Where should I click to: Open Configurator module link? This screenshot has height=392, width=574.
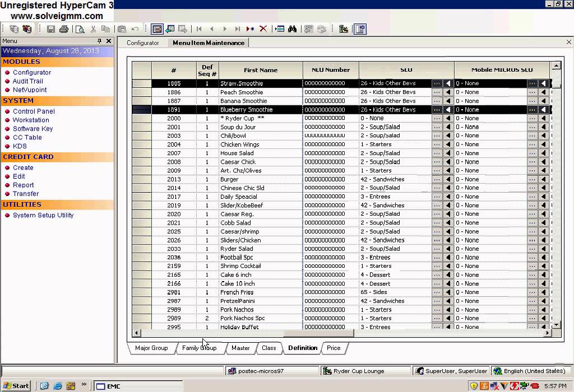point(32,72)
